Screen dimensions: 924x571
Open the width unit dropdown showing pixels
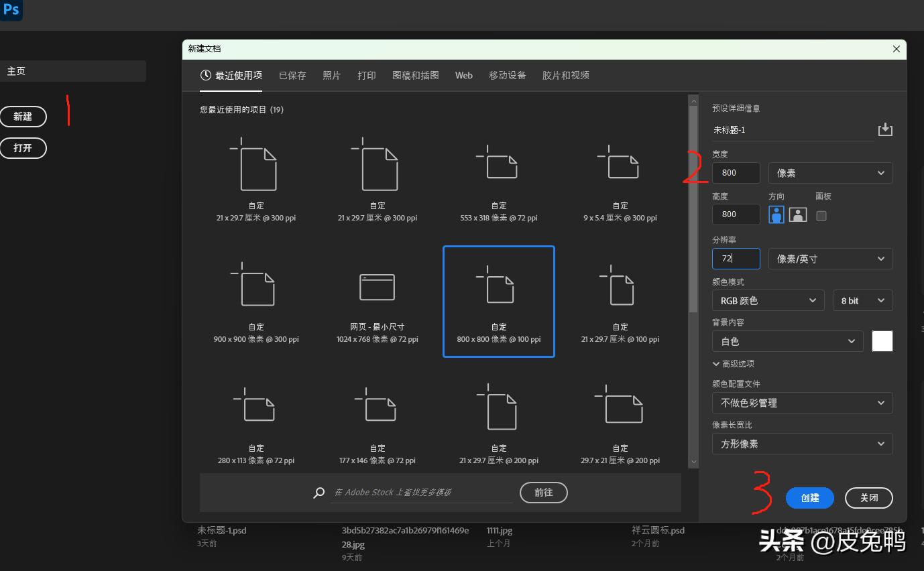click(x=830, y=173)
